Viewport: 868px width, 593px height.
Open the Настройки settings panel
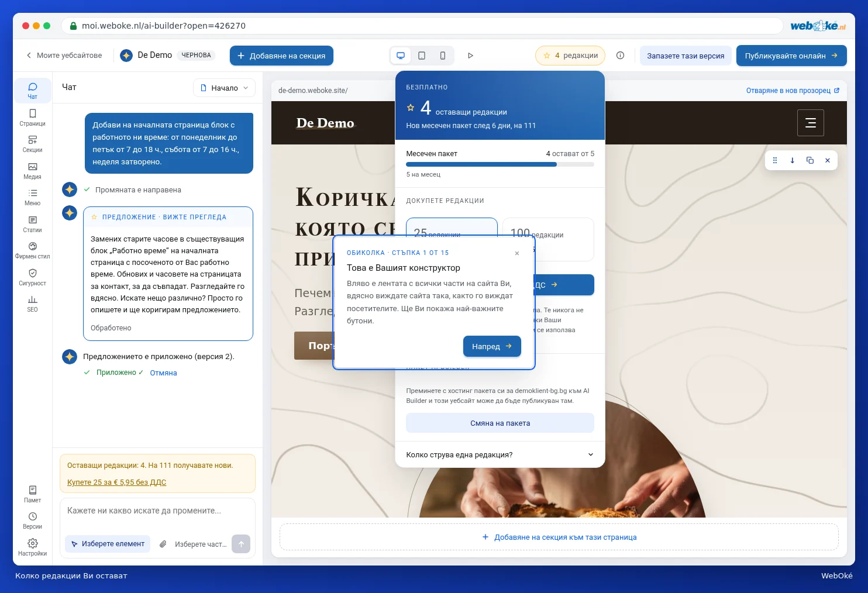32,547
